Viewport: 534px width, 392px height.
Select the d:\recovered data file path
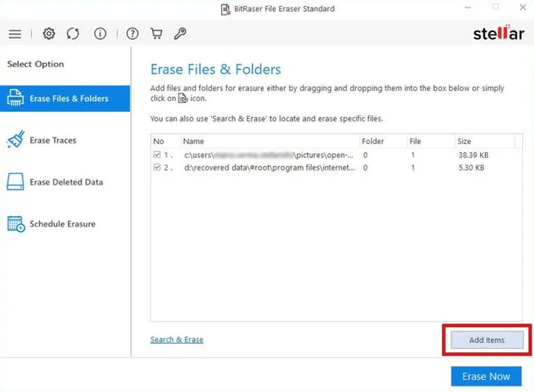pyautogui.click(x=269, y=168)
